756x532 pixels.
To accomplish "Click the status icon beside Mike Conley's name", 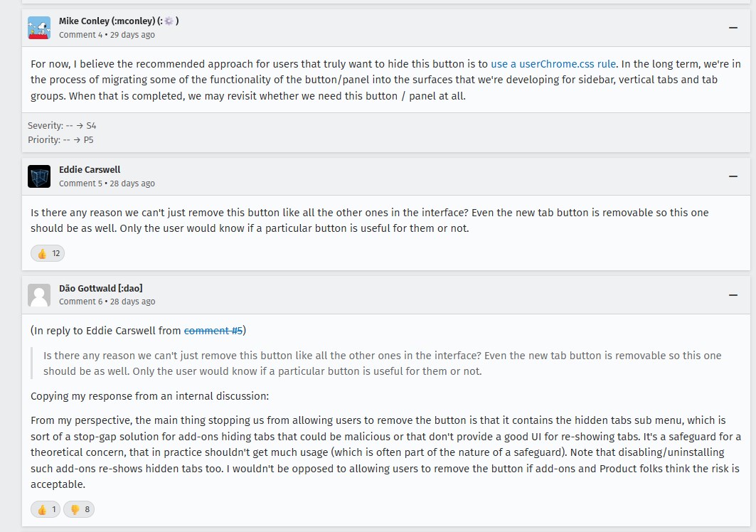I will pos(169,21).
